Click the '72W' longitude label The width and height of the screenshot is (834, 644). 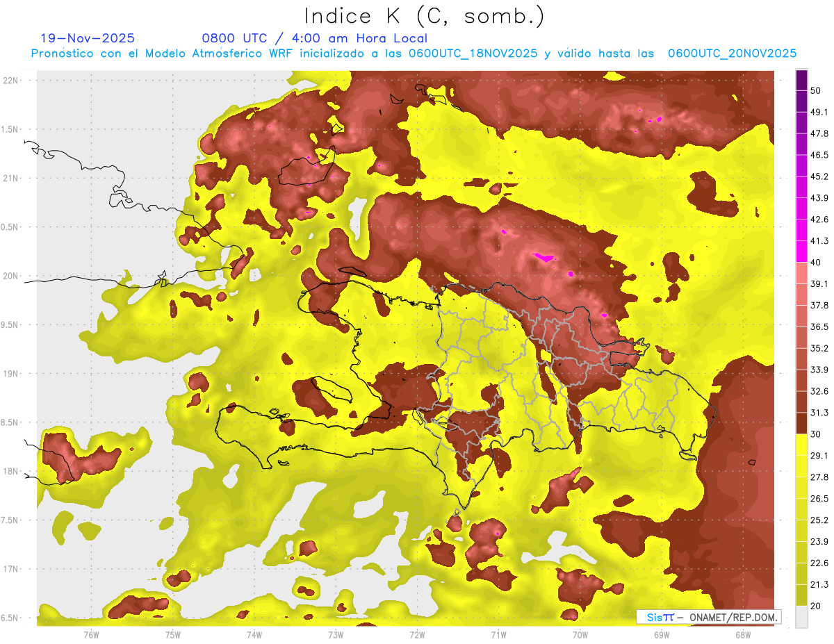point(417,634)
